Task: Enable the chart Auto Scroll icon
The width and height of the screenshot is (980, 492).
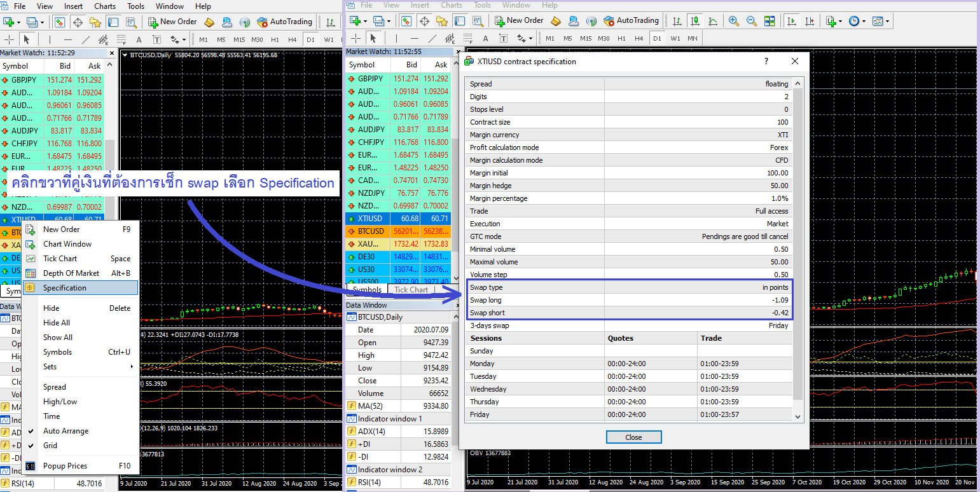Action: click(x=792, y=21)
